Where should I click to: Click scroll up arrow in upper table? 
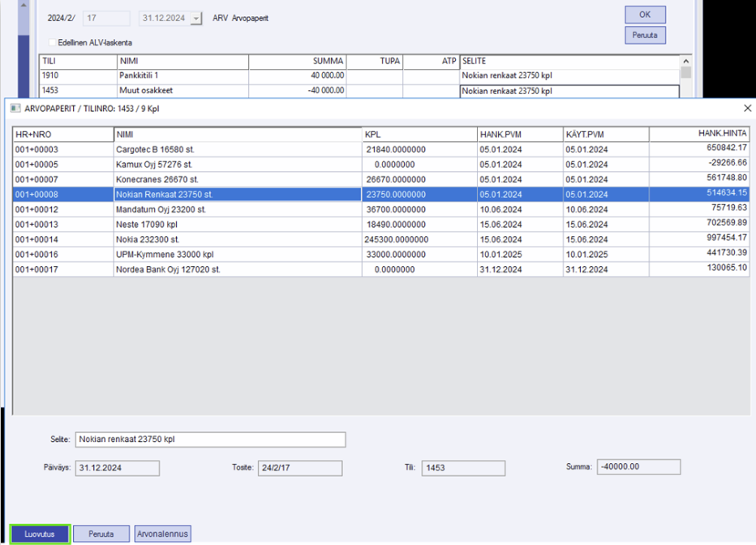(686, 62)
